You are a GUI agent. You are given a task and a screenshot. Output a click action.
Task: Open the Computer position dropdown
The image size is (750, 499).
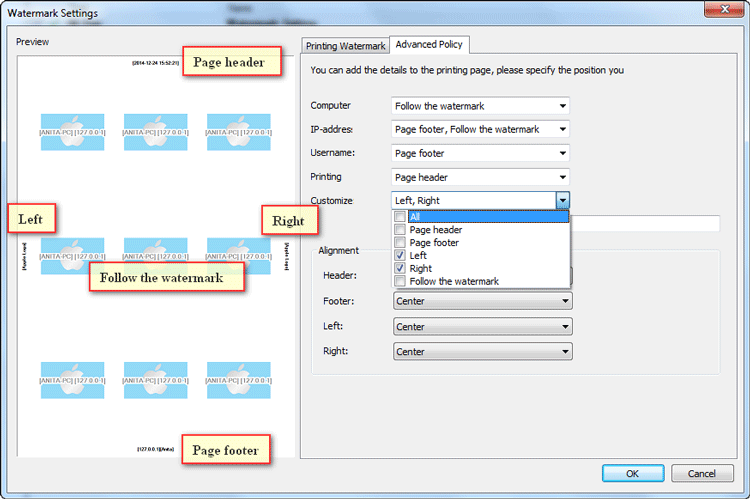(x=480, y=106)
